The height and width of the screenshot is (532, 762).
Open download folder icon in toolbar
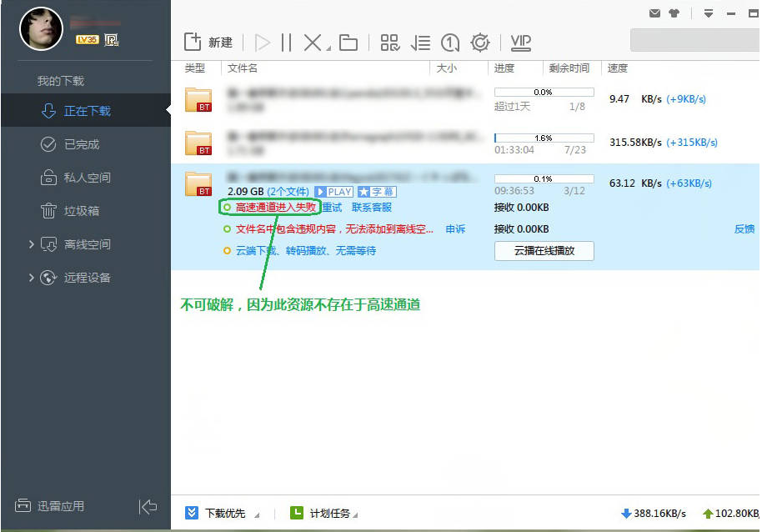[348, 43]
